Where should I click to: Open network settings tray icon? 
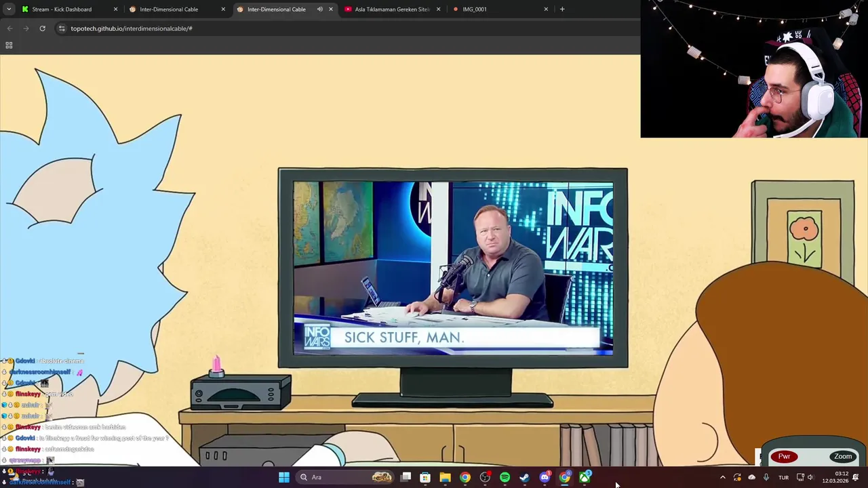(800, 477)
